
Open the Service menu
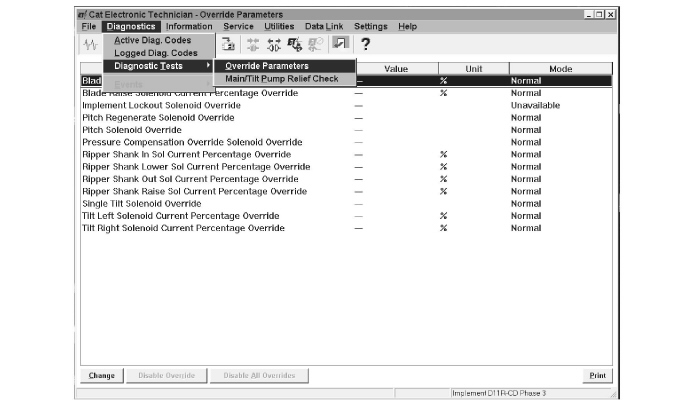pos(238,26)
